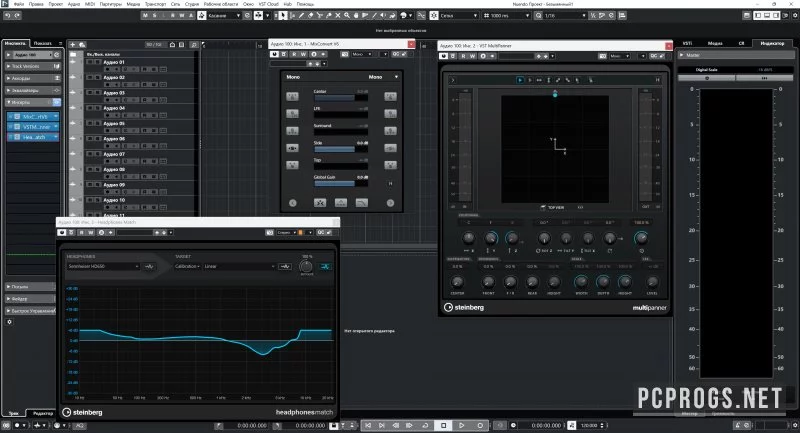Open the 1/16 quantize preset dropdown
Screen dimensions: 800x433
click(x=565, y=15)
